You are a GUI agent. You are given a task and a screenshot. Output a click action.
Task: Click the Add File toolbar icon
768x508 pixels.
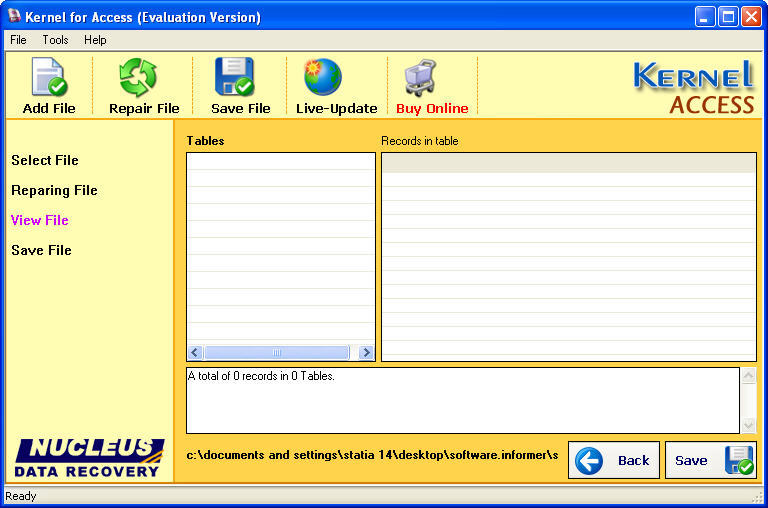(x=49, y=77)
